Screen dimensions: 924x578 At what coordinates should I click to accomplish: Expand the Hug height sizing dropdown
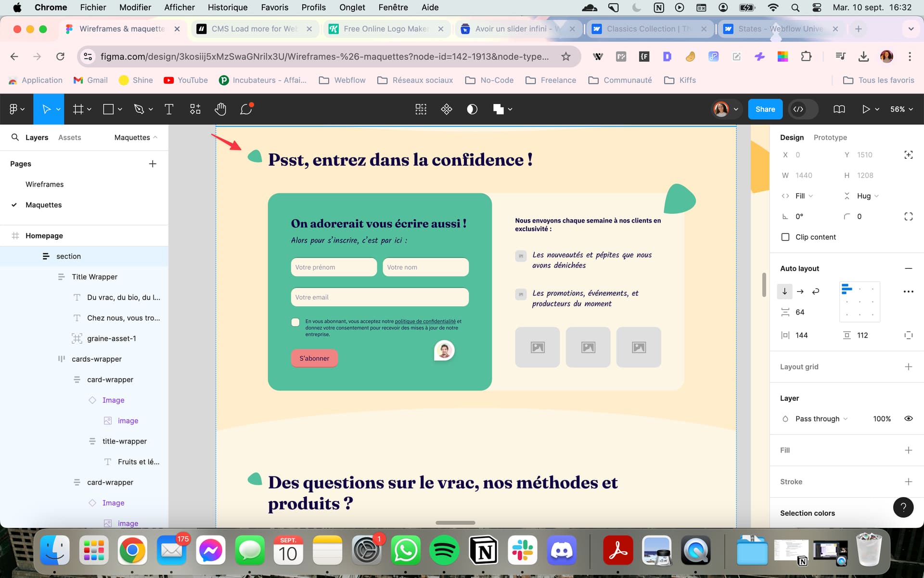tap(867, 196)
